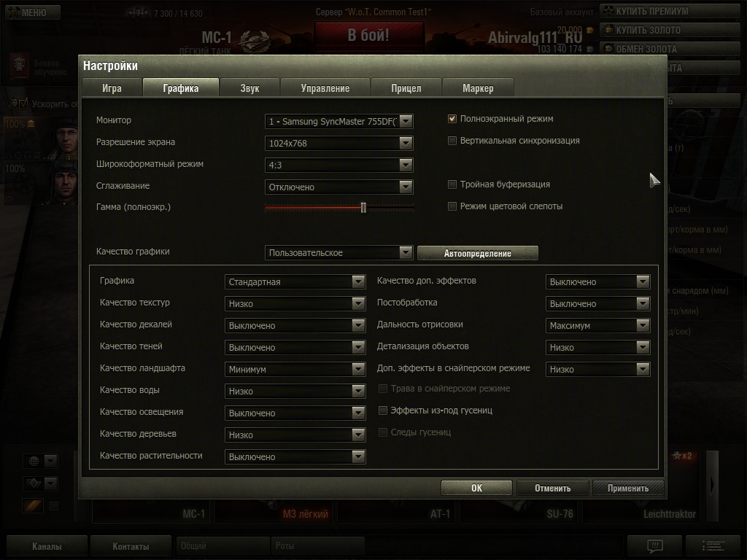Open the Графика render type dropdown

(x=295, y=282)
